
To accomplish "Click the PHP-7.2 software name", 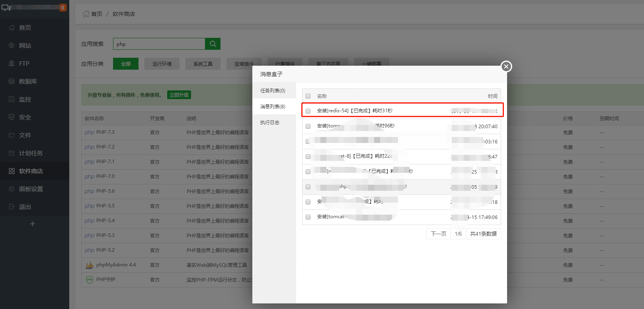I will tap(105, 147).
